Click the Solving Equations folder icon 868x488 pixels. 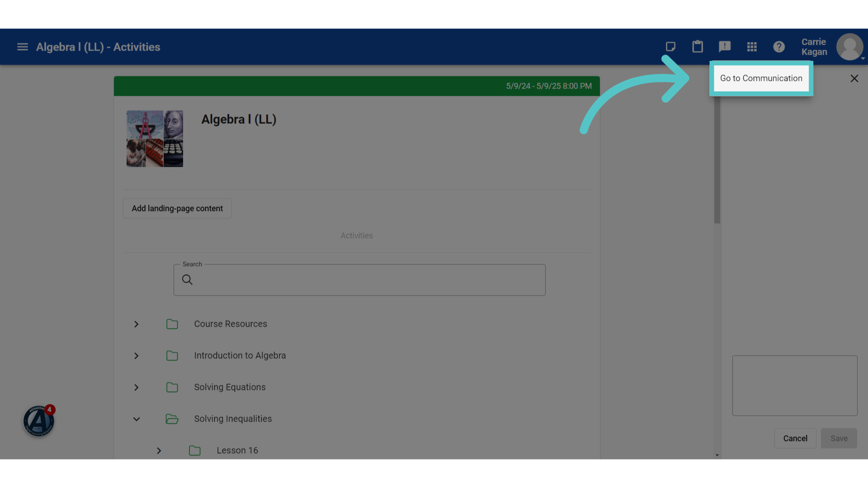coord(172,387)
